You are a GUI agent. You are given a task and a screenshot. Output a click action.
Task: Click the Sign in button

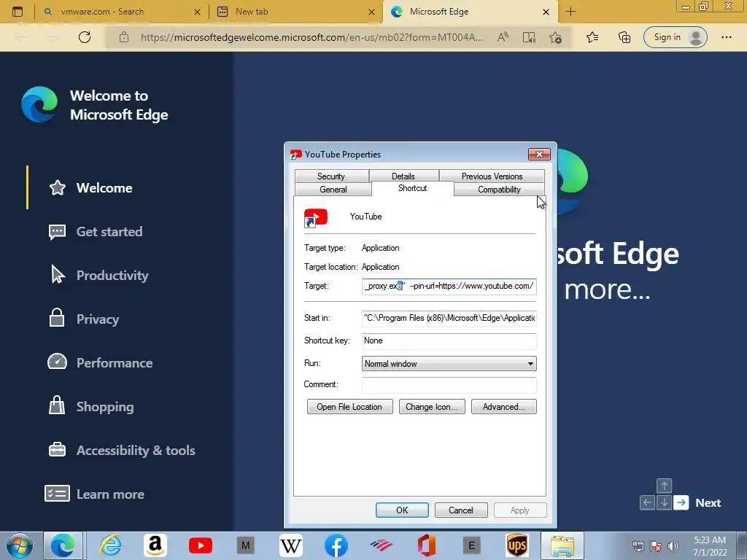pyautogui.click(x=675, y=37)
